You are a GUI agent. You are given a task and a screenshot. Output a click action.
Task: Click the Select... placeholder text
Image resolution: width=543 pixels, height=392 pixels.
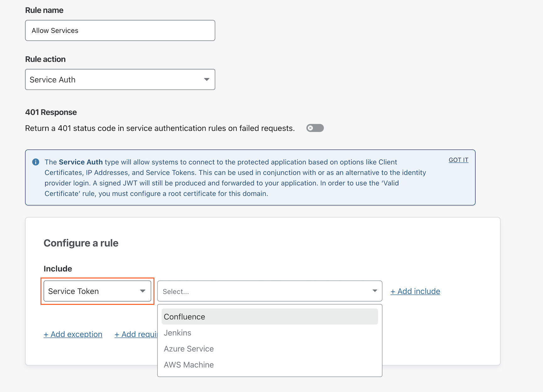(176, 292)
